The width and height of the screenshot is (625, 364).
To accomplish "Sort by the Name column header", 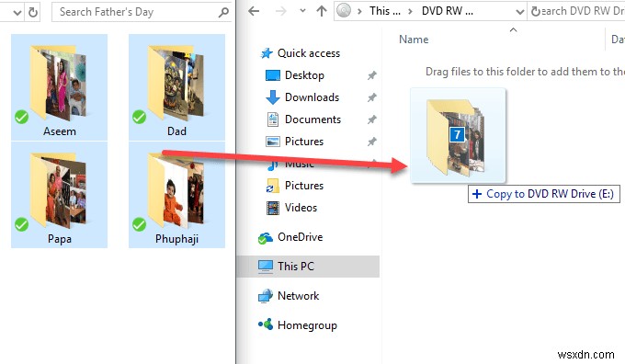I will coord(414,40).
